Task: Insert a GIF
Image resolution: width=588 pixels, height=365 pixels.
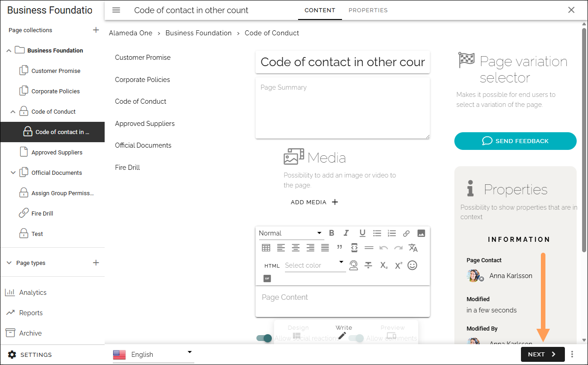Action: [x=267, y=279]
